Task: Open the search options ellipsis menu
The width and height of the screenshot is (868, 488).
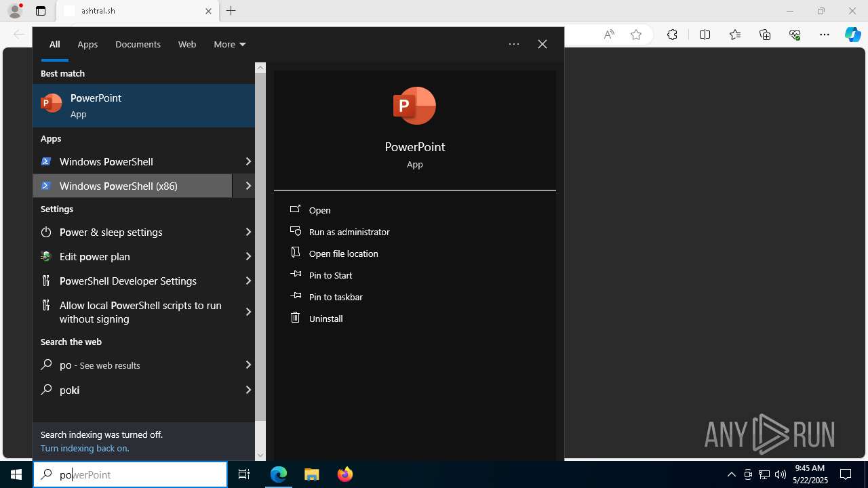Action: pyautogui.click(x=514, y=44)
